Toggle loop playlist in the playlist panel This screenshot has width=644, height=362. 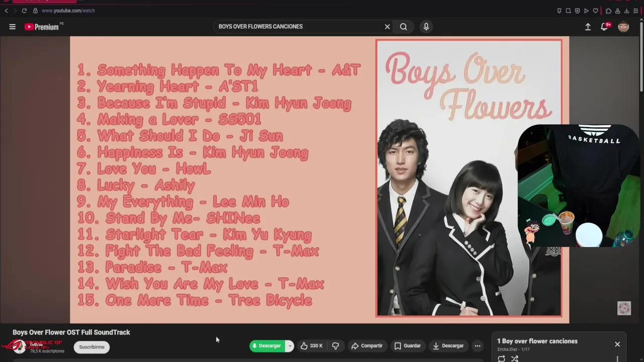(x=502, y=358)
